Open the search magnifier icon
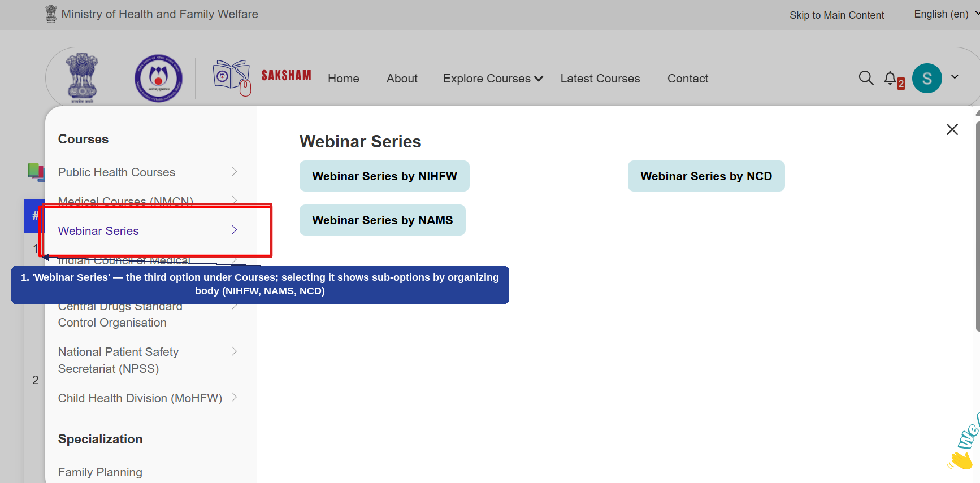The width and height of the screenshot is (980, 483). pyautogui.click(x=866, y=78)
